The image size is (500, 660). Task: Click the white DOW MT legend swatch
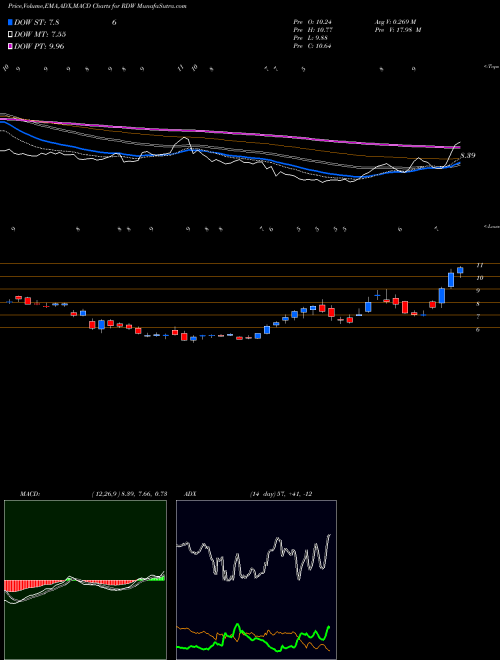tap(11, 35)
